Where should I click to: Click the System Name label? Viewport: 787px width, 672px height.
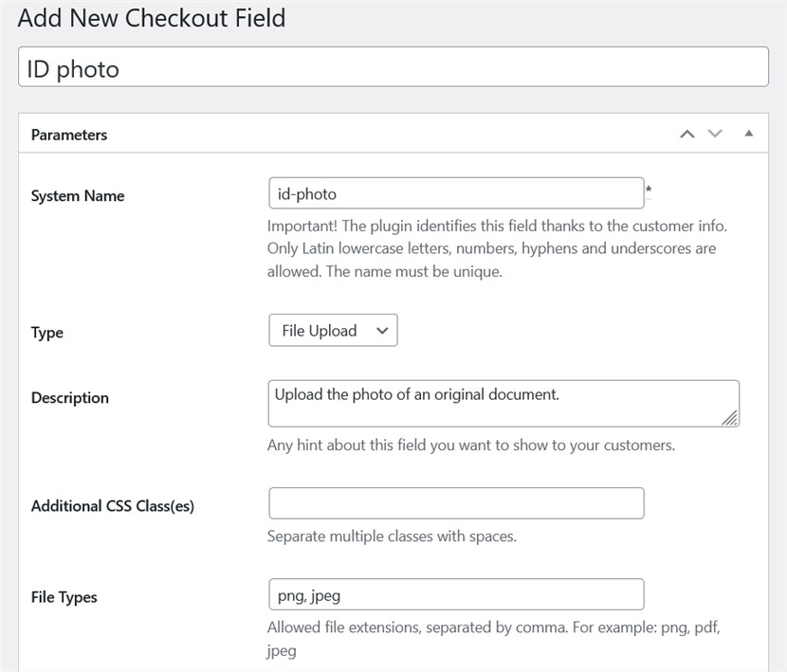78,196
